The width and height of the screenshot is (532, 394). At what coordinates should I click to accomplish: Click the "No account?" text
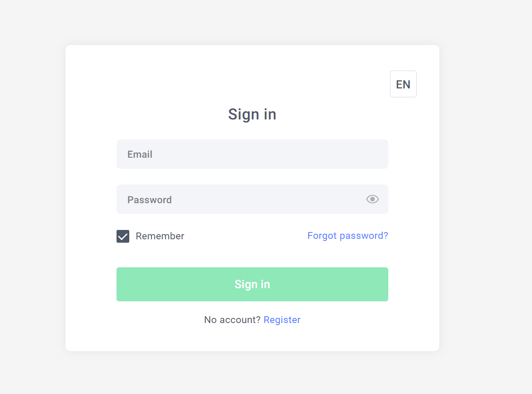click(232, 320)
